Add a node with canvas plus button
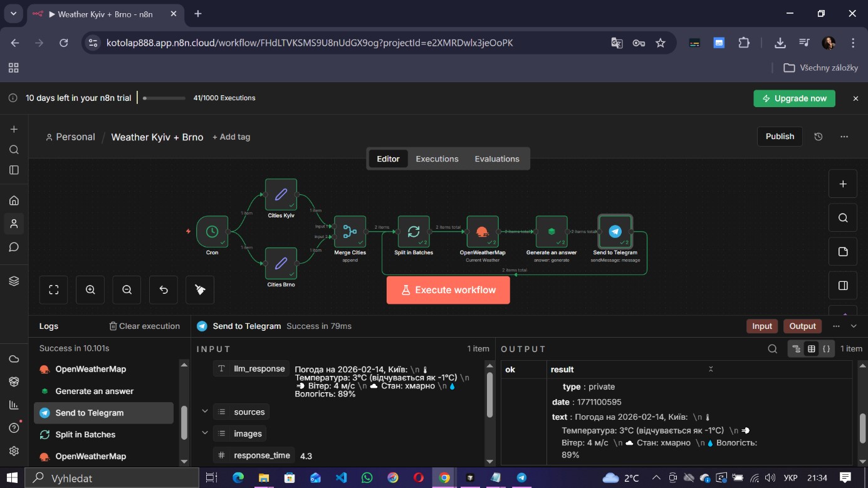 [x=843, y=184]
